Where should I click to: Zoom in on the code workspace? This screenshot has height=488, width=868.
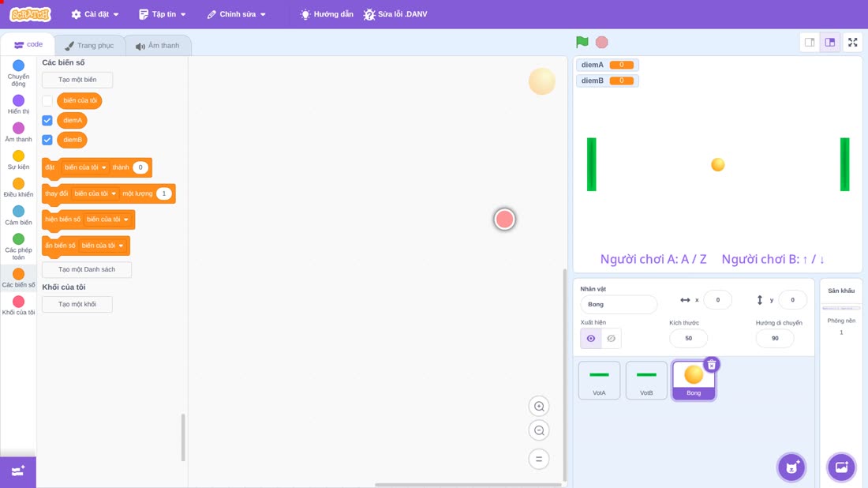539,406
